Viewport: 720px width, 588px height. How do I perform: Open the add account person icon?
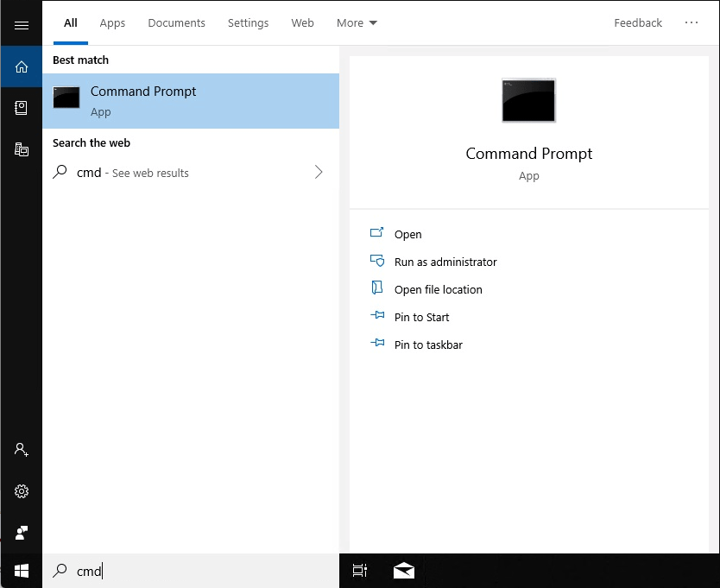coord(22,450)
